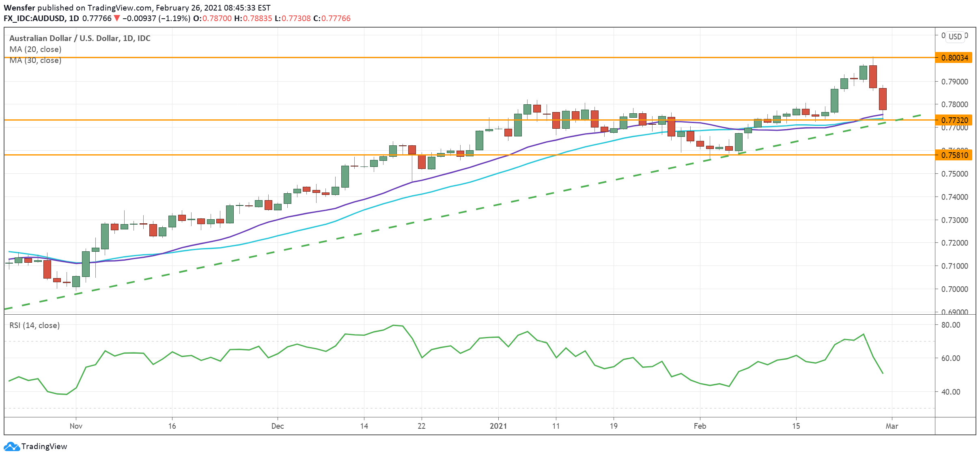Click the TradingView.com published header text
Screen dimensions: 980x458
click(120, 8)
